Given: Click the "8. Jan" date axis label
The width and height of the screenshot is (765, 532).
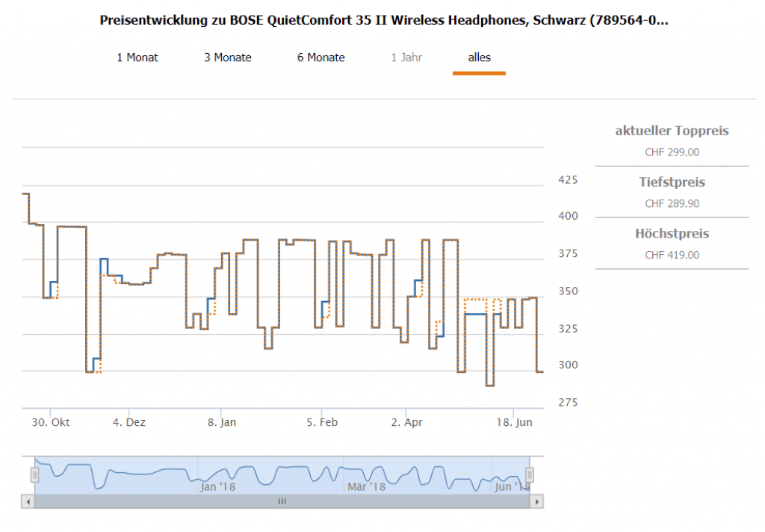Looking at the screenshot, I should 221,422.
